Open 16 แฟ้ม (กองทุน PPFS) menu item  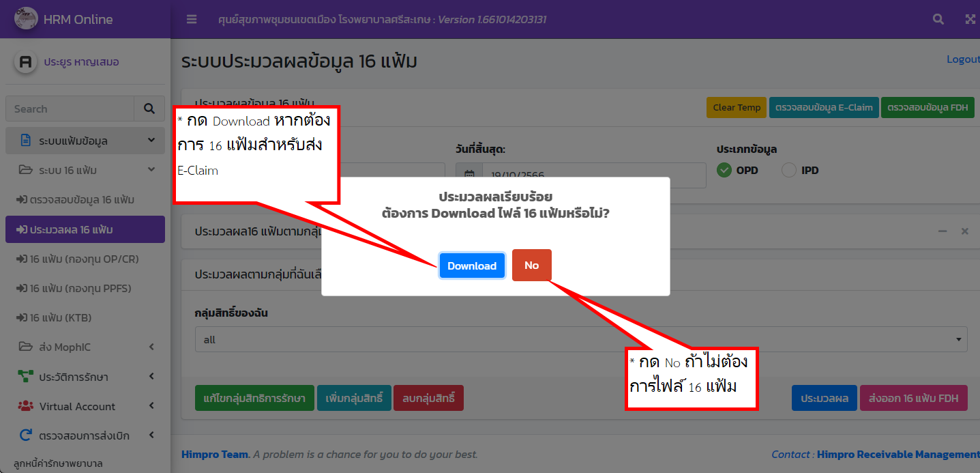(x=85, y=288)
